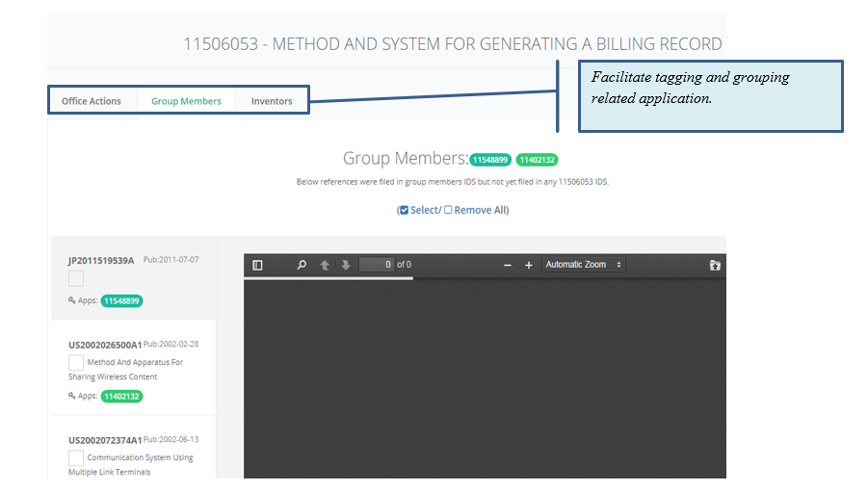This screenshot has width=868, height=491.
Task: Click the PDF zoom out minus button
Action: [x=508, y=265]
